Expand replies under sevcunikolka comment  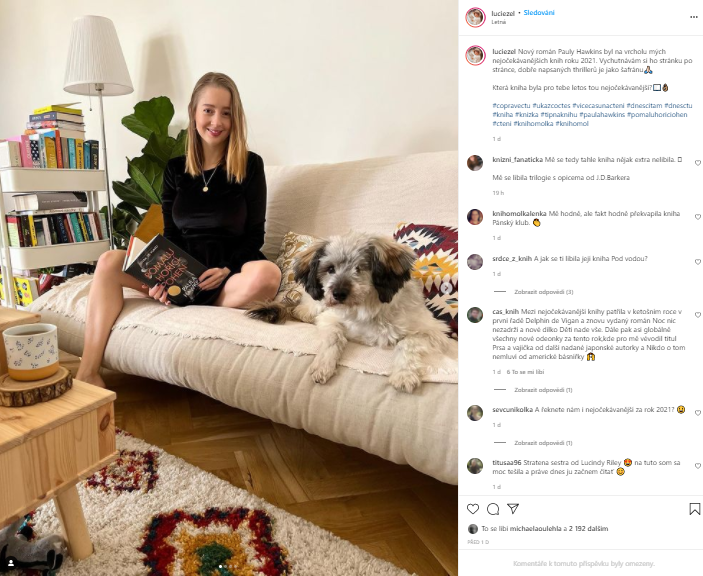click(x=543, y=443)
